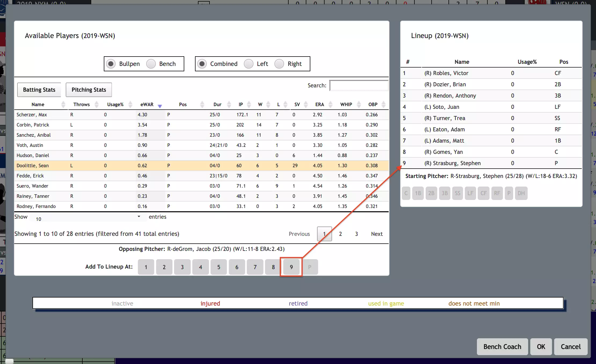
Task: Open the Show entries dropdown
Action: point(88,217)
